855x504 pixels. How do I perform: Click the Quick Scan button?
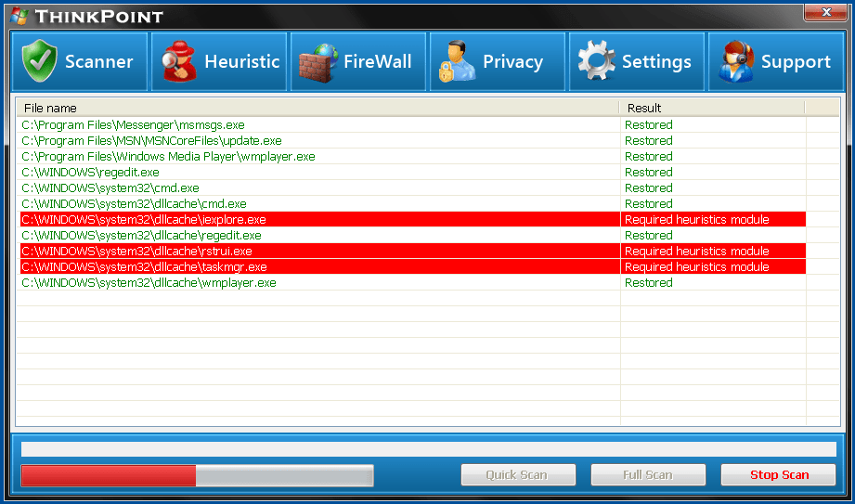tap(518, 475)
